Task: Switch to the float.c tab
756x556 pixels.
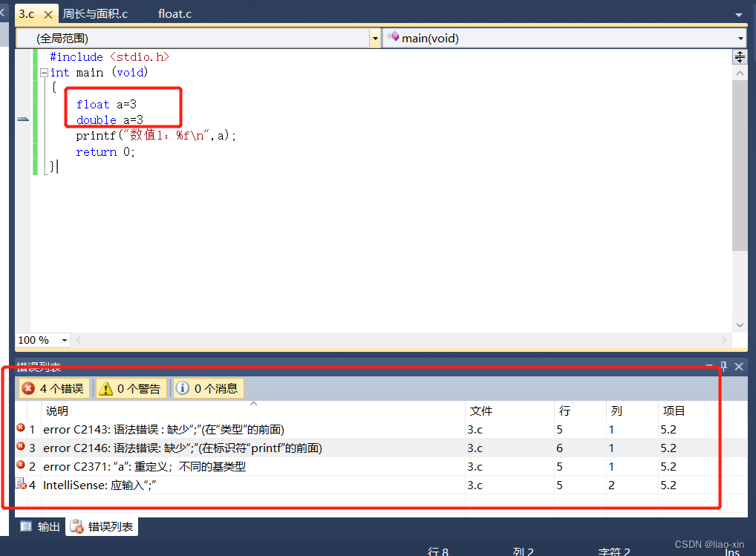Action: [x=175, y=14]
